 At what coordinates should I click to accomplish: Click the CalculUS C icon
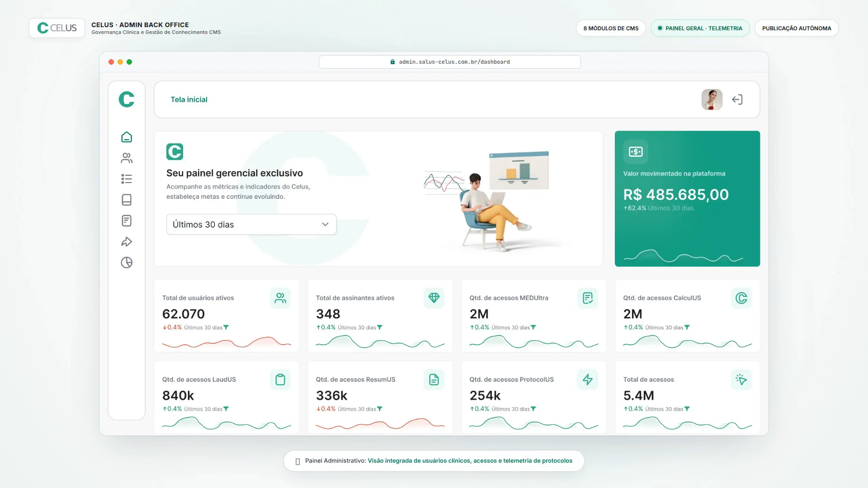741,298
